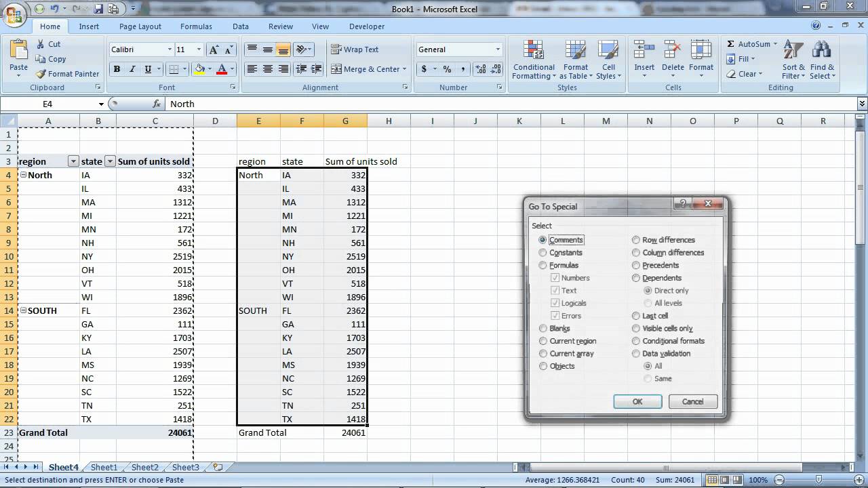Click the Italic formatting icon
This screenshot has width=868, height=488.
[132, 69]
